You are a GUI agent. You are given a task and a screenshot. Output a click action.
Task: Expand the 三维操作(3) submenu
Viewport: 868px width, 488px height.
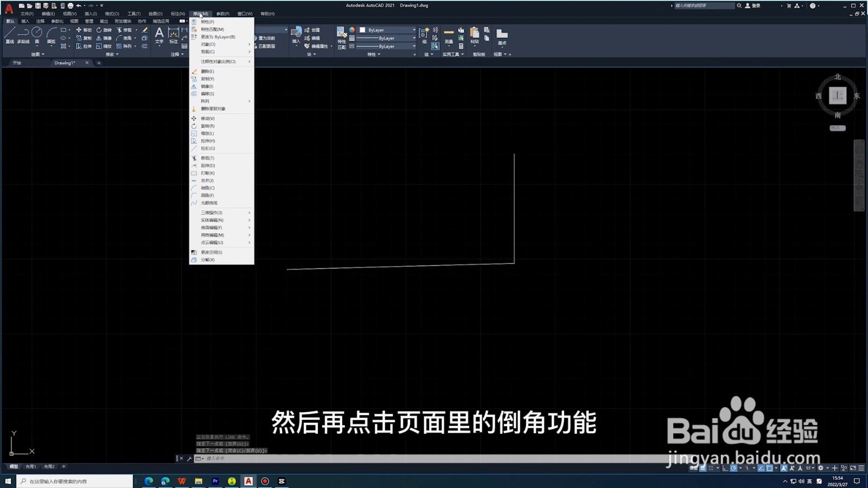click(210, 212)
